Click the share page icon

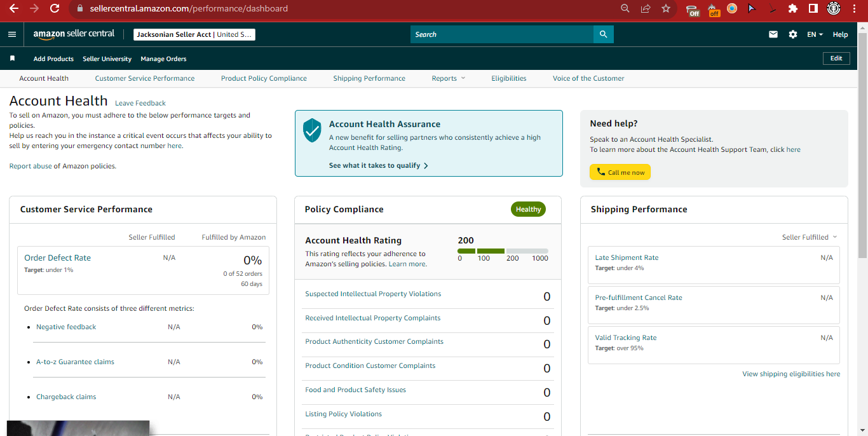pyautogui.click(x=646, y=8)
